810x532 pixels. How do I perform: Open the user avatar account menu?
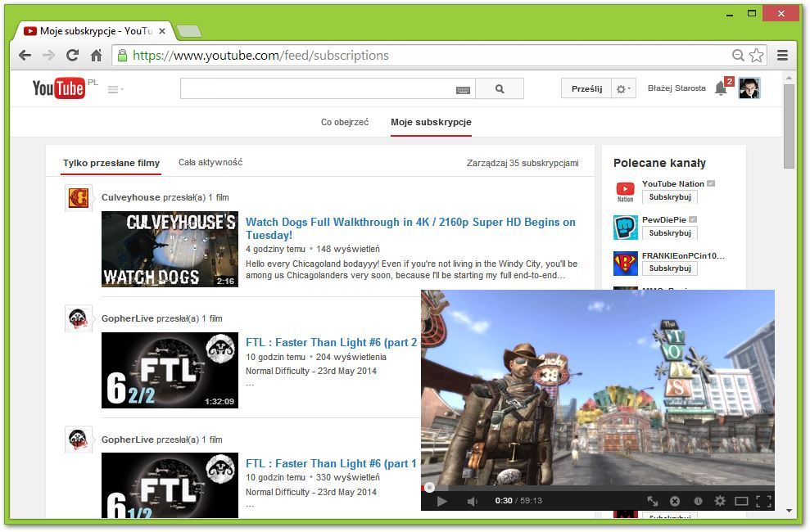click(749, 88)
